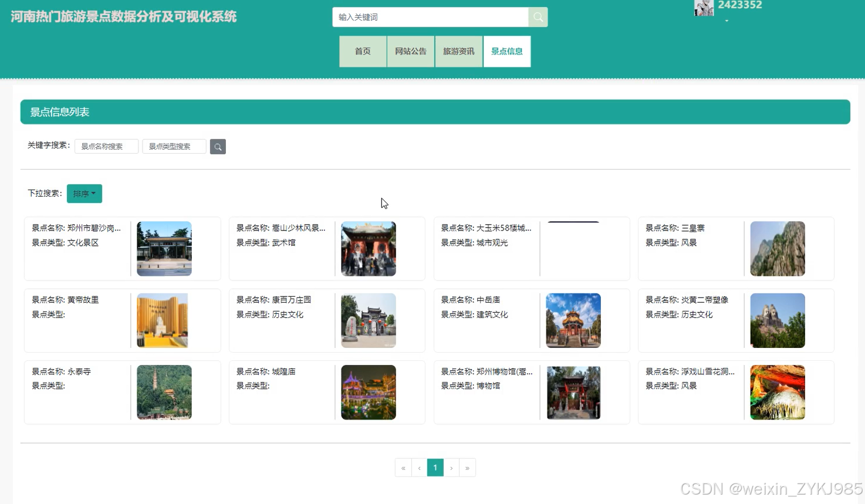Click the last page pagination button

point(467,468)
